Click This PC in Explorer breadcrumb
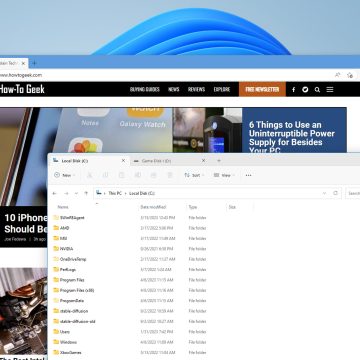Image resolution: width=360 pixels, height=360 pixels. point(115,193)
